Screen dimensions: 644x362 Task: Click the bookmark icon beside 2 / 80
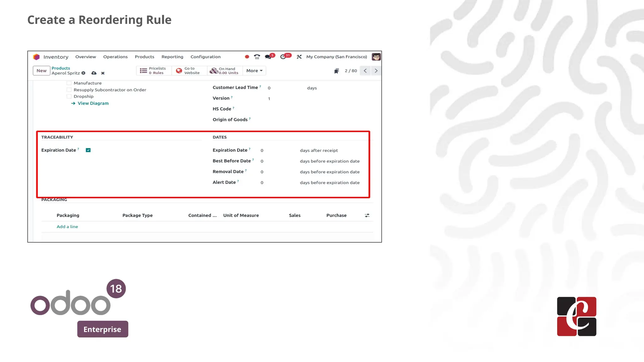(336, 71)
